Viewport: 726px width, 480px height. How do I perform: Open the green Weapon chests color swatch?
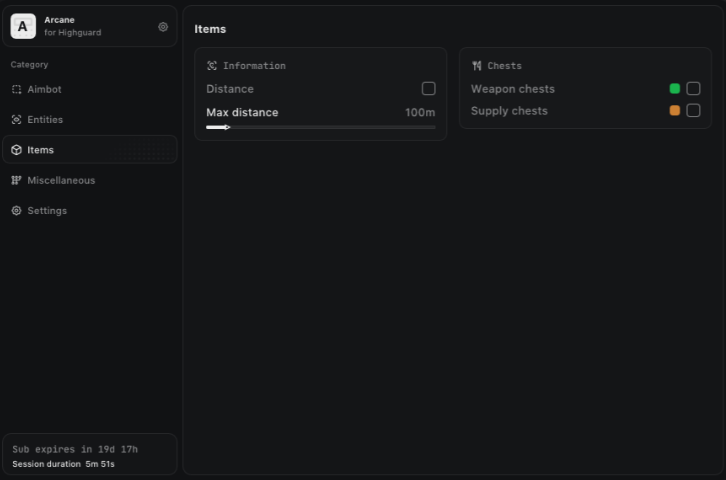(675, 89)
